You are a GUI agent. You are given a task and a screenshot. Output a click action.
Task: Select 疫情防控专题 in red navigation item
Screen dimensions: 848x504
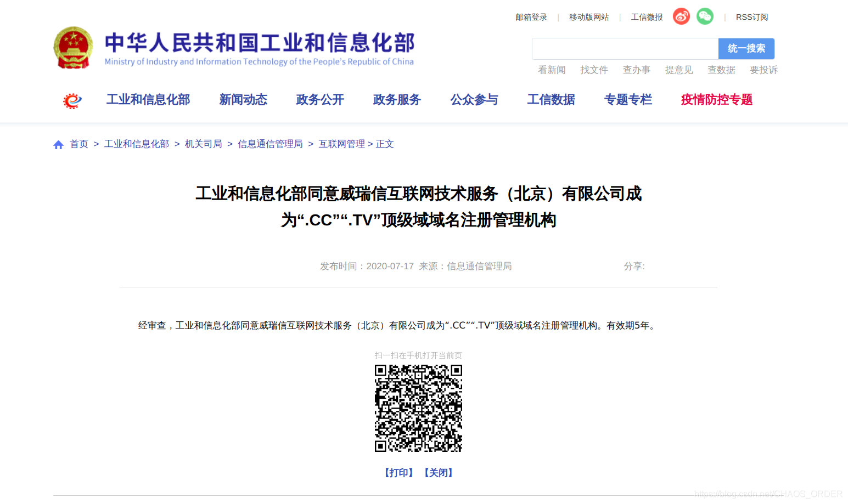716,99
